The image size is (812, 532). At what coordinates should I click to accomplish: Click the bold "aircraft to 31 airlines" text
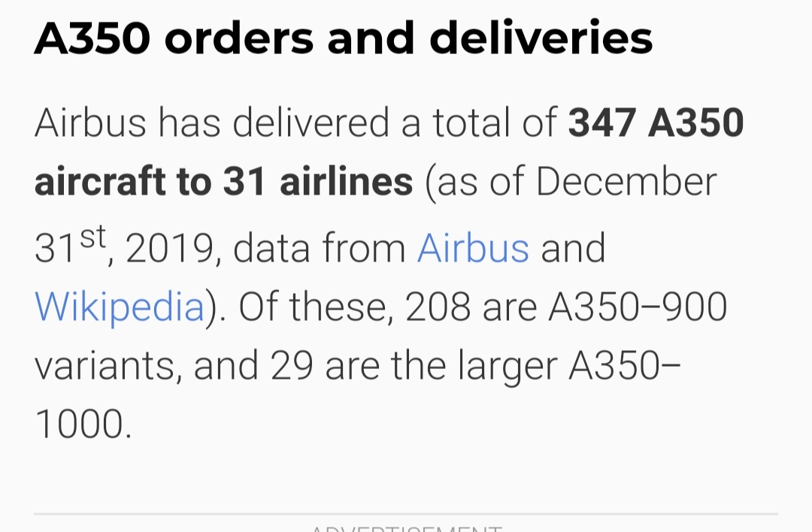click(223, 183)
